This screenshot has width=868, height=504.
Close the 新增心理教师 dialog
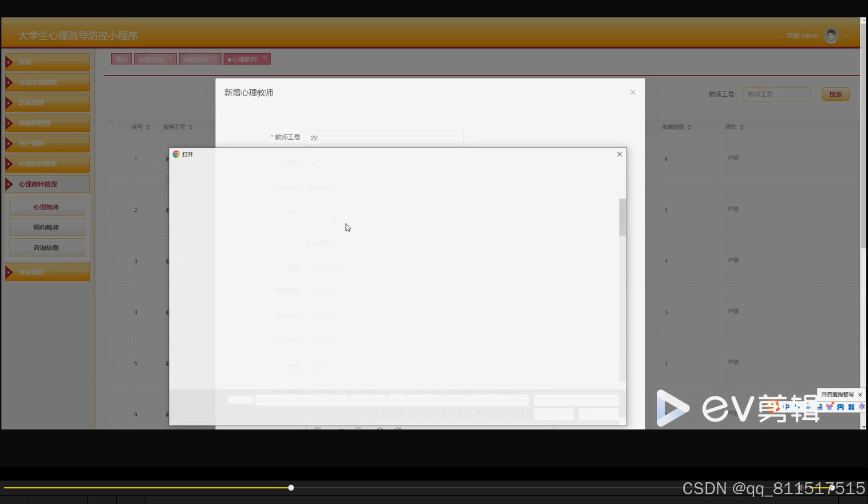click(x=633, y=92)
